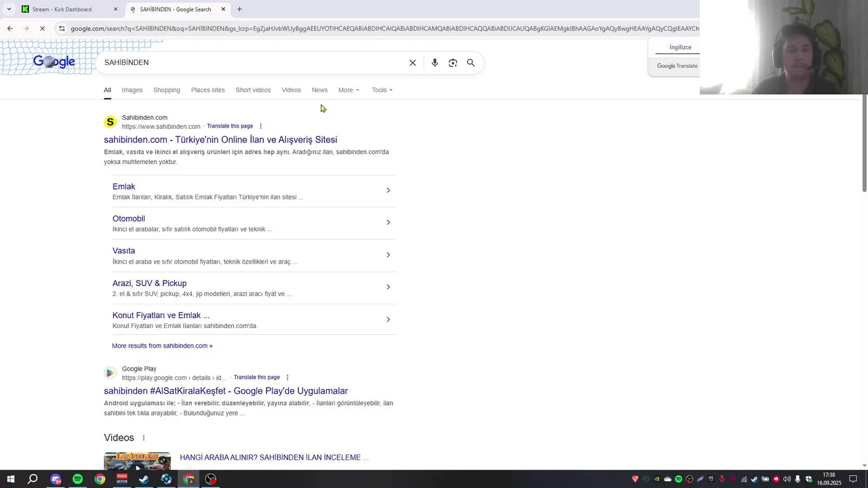Stop page loading with the X button
Image resolution: width=868 pixels, height=488 pixels.
coord(42,28)
